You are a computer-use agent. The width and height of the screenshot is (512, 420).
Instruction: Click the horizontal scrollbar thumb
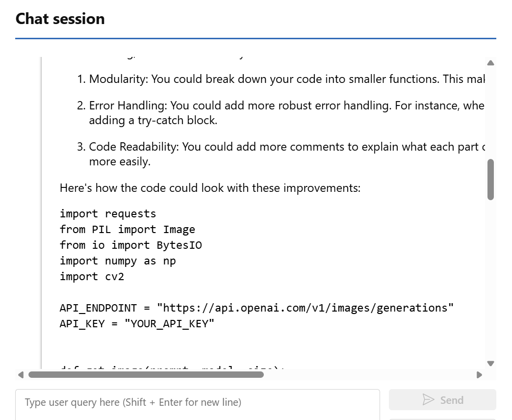146,375
